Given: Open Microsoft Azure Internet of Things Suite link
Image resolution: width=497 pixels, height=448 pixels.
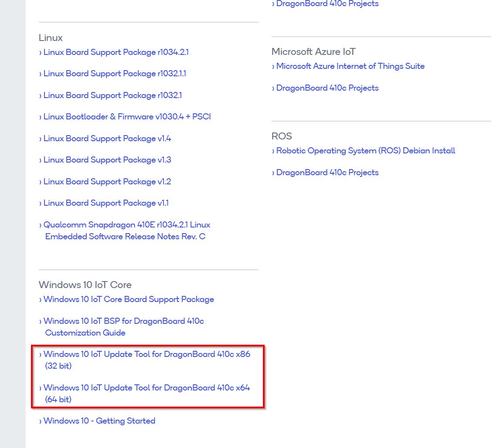Looking at the screenshot, I should tap(350, 66).
